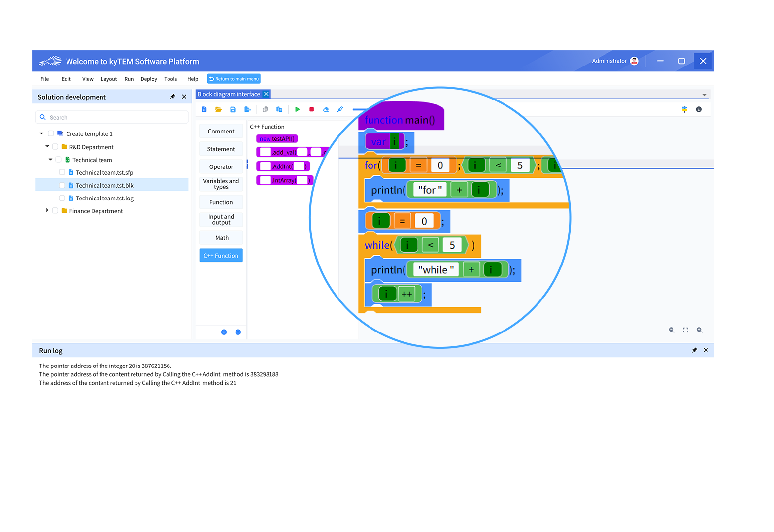
Task: Open the Deploy menu
Action: pos(148,79)
